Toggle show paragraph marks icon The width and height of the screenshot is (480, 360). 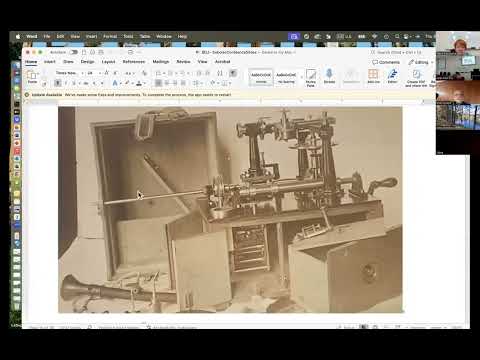pyautogui.click(x=233, y=73)
